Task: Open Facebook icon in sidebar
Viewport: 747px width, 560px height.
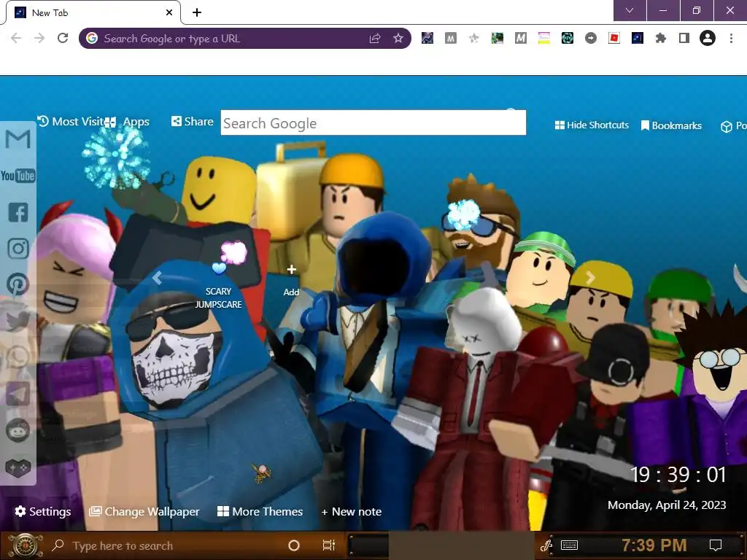Action: (18, 212)
